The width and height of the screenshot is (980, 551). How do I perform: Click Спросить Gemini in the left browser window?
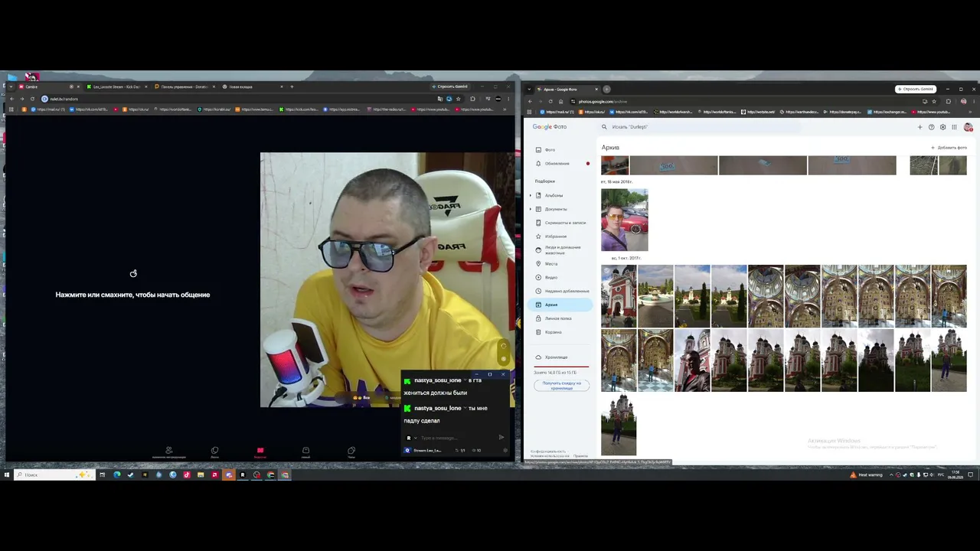coord(452,86)
